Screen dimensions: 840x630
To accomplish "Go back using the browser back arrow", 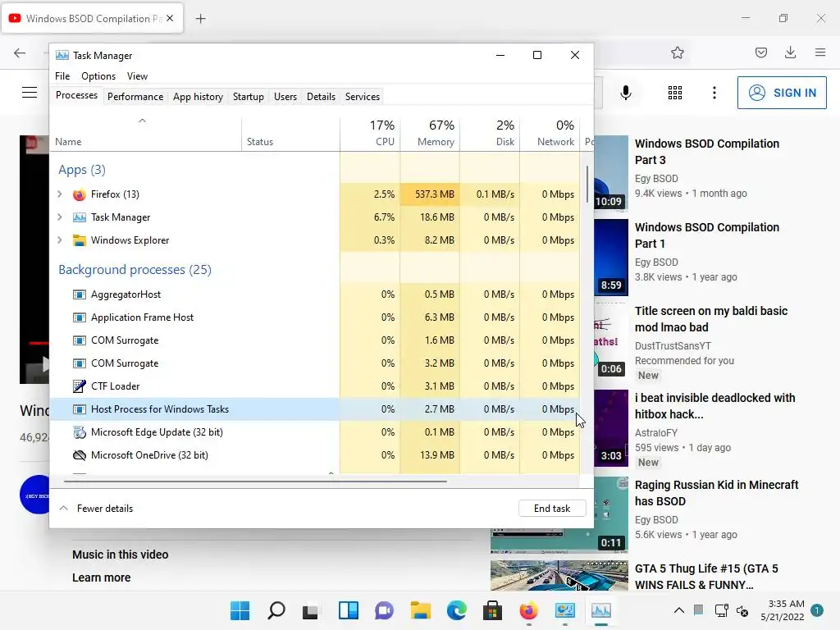I will [x=20, y=52].
